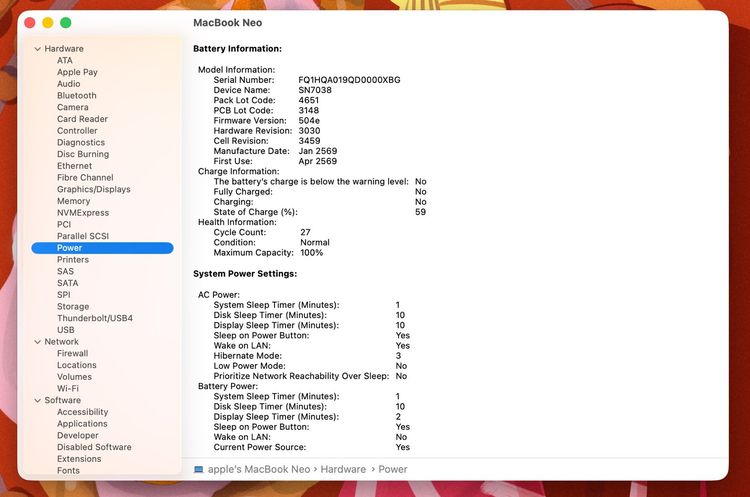Click the device name SN7038

(x=315, y=90)
